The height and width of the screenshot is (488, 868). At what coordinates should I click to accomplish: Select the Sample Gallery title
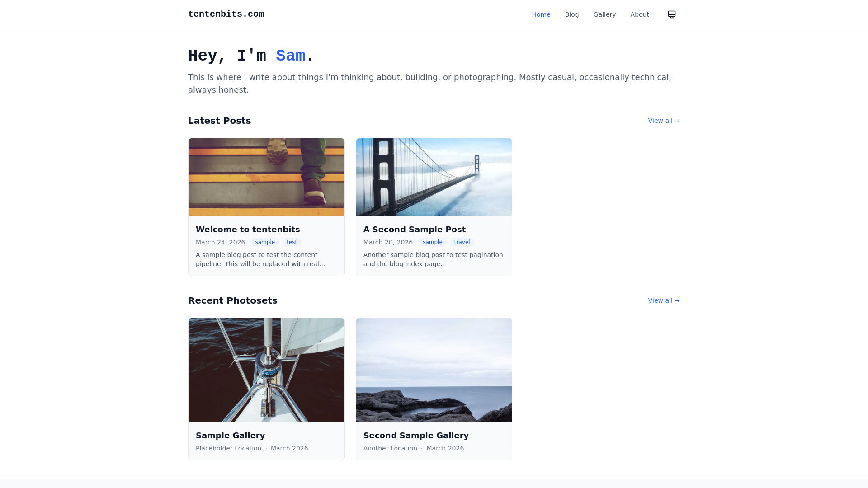coord(231,436)
